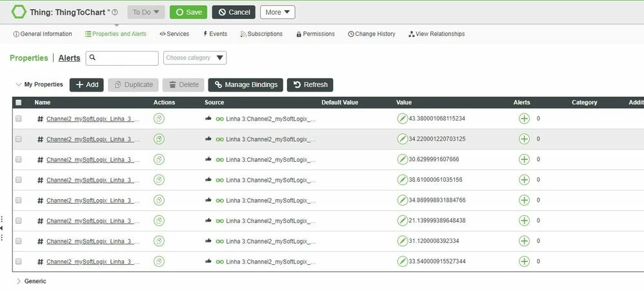Switch to the Alerts view link
The height and width of the screenshot is (292, 644).
pos(70,58)
